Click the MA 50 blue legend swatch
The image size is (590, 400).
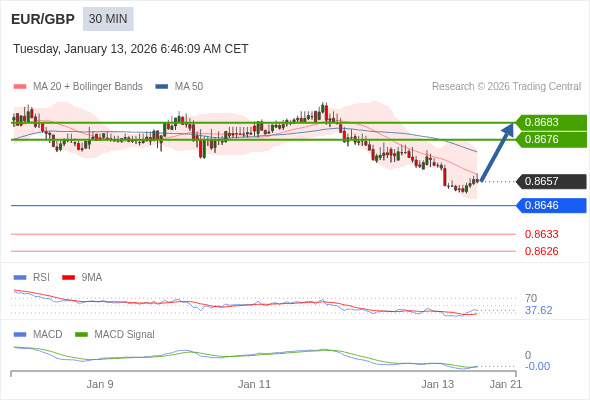161,87
